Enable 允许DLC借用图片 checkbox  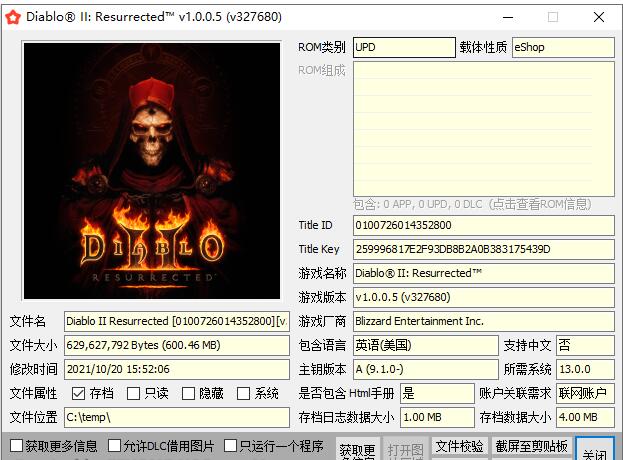(x=114, y=446)
